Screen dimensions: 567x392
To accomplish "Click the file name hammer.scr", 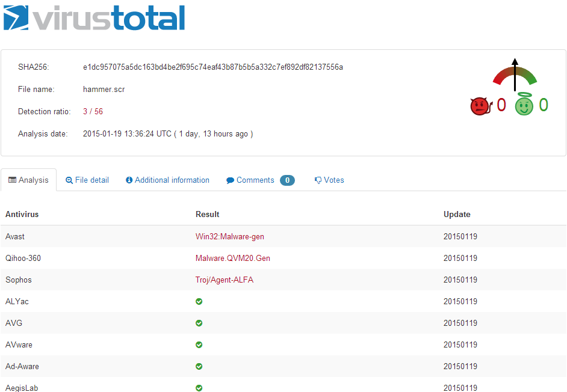I will tap(104, 89).
